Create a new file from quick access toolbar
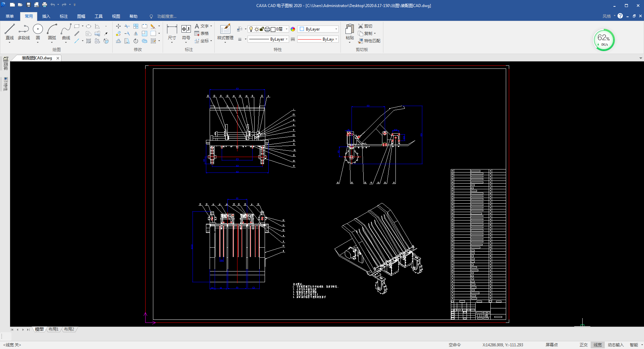The height and width of the screenshot is (349, 644). click(x=12, y=5)
